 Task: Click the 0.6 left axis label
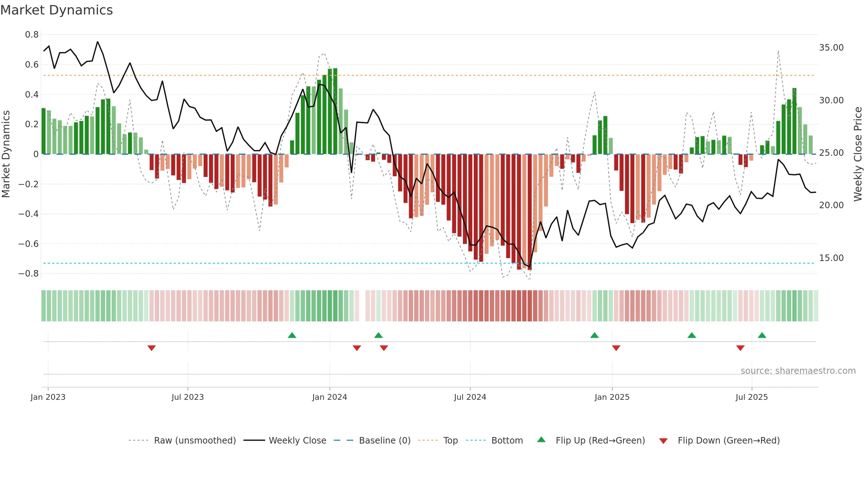32,65
